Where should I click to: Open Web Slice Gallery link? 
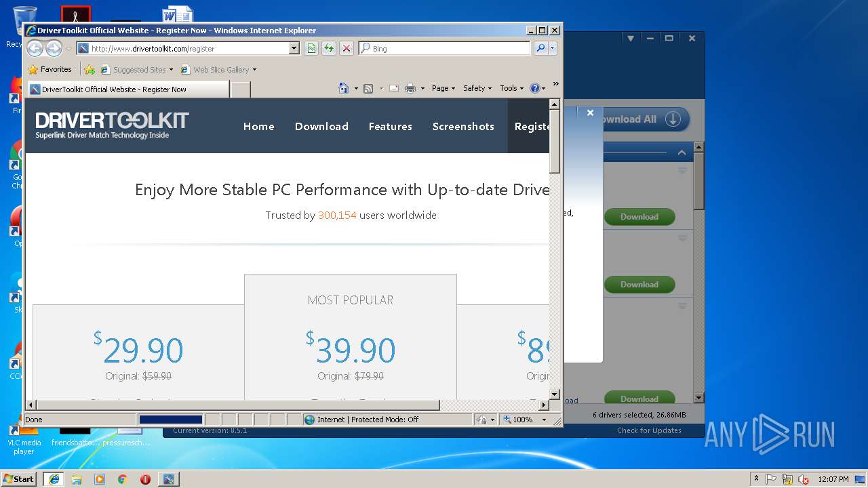pos(218,69)
